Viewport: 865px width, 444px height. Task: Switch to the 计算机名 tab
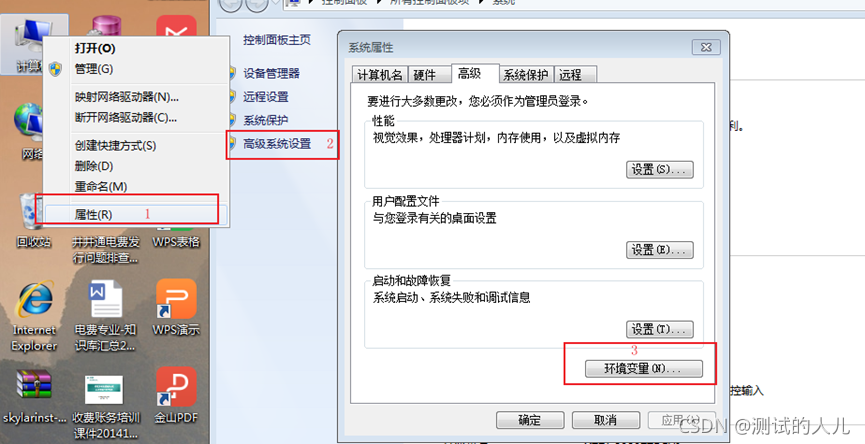(x=380, y=74)
